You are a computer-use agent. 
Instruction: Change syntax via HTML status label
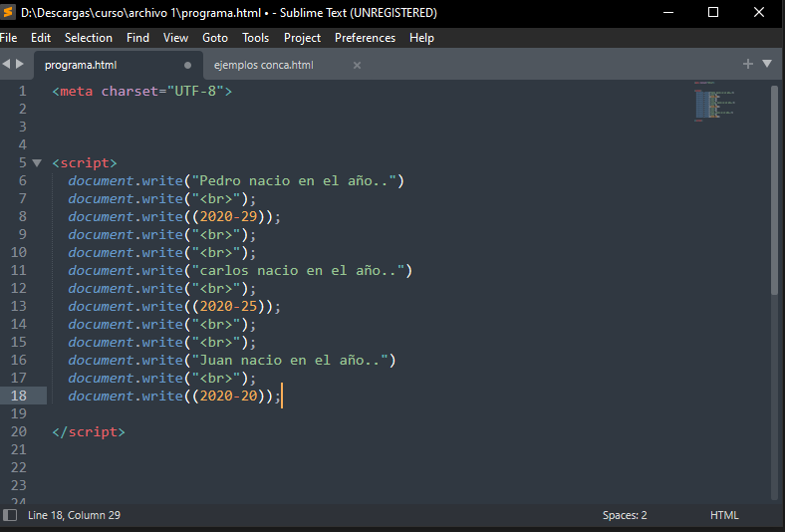click(x=724, y=515)
